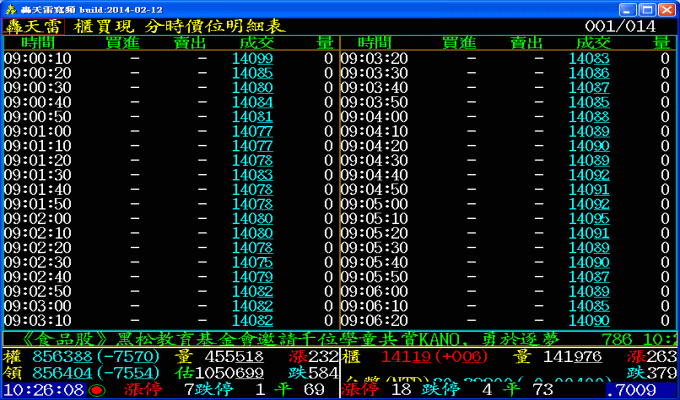Select price 14099 at 09:00:10

point(253,59)
